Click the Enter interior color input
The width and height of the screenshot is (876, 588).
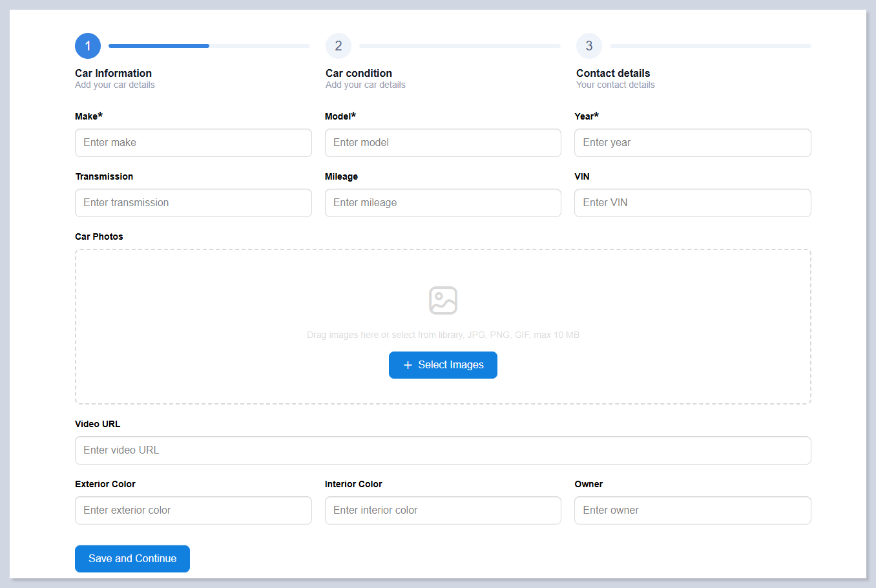point(443,510)
